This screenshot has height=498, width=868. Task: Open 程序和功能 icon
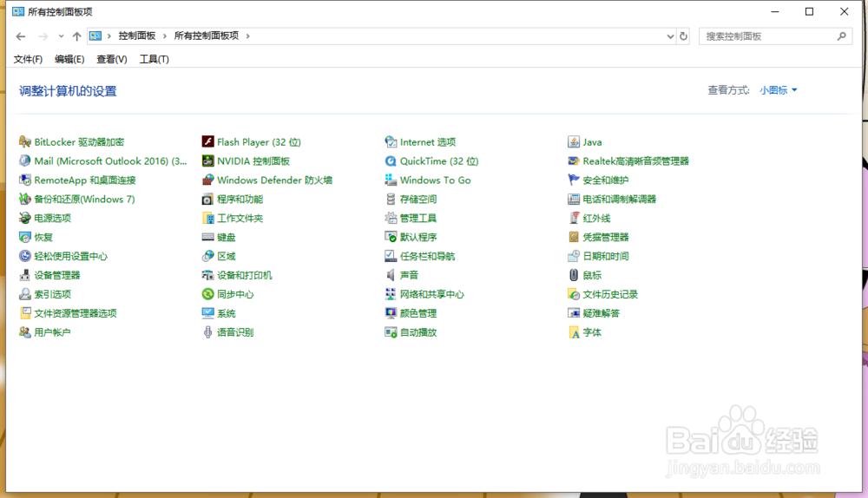[207, 199]
